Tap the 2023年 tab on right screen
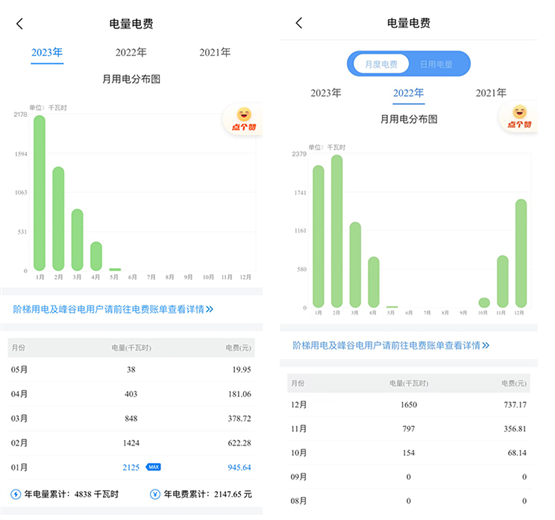This screenshot has height=520, width=555. pyautogui.click(x=326, y=93)
